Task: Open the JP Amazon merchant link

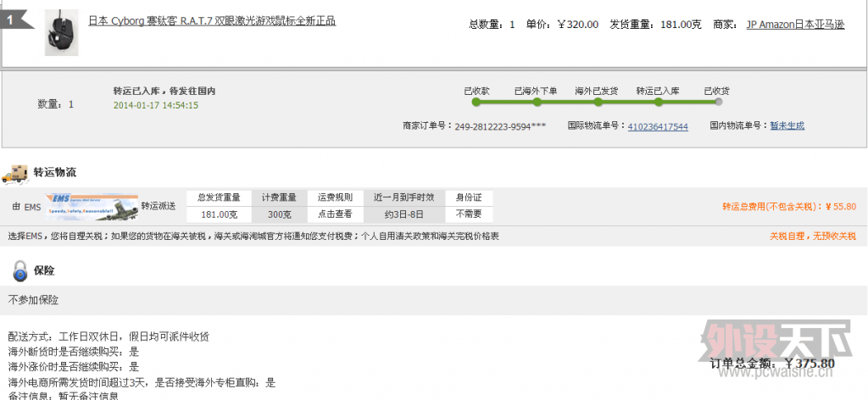Action: [x=795, y=25]
